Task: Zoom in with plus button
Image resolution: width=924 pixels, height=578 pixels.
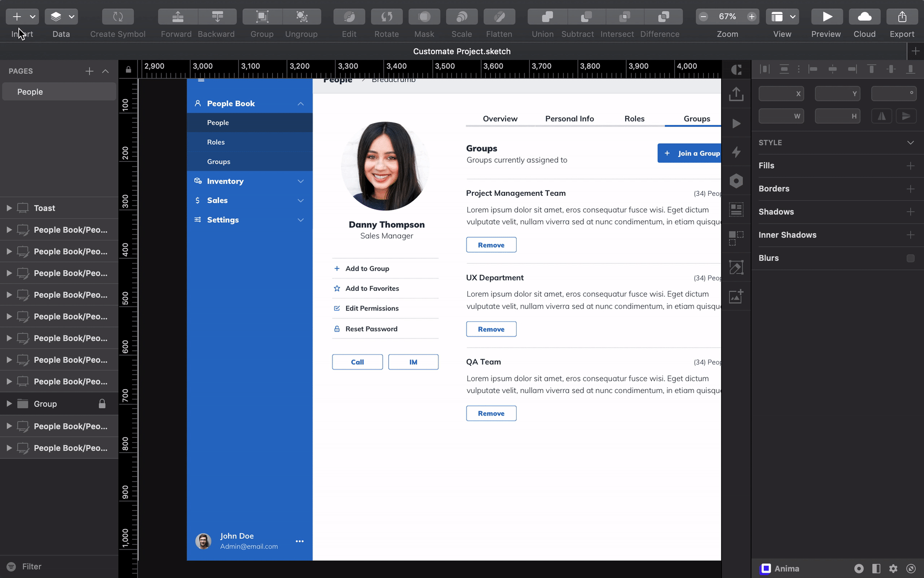Action: click(x=751, y=17)
